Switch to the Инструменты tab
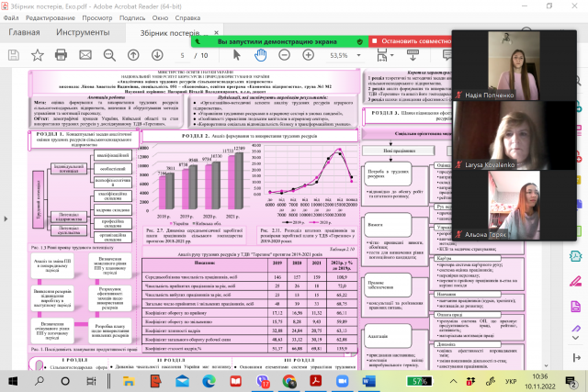Viewport: 588px width, 392px height. 84,32
